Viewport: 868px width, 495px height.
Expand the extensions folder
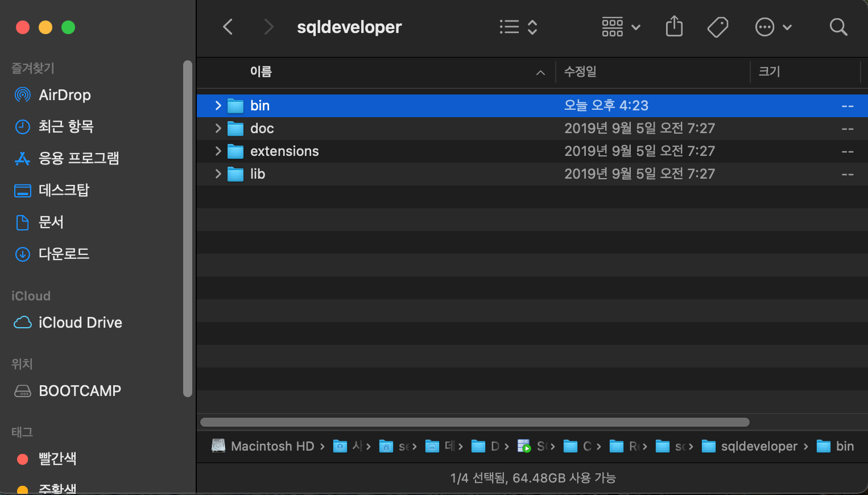click(218, 151)
